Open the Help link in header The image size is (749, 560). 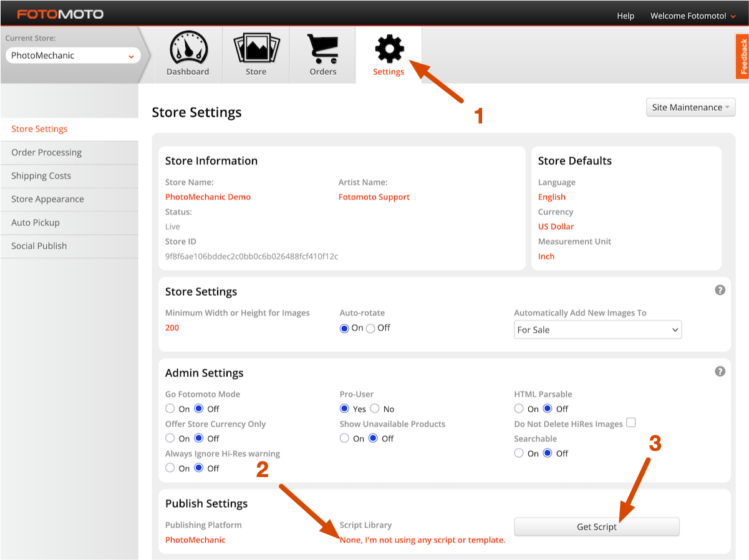point(626,16)
